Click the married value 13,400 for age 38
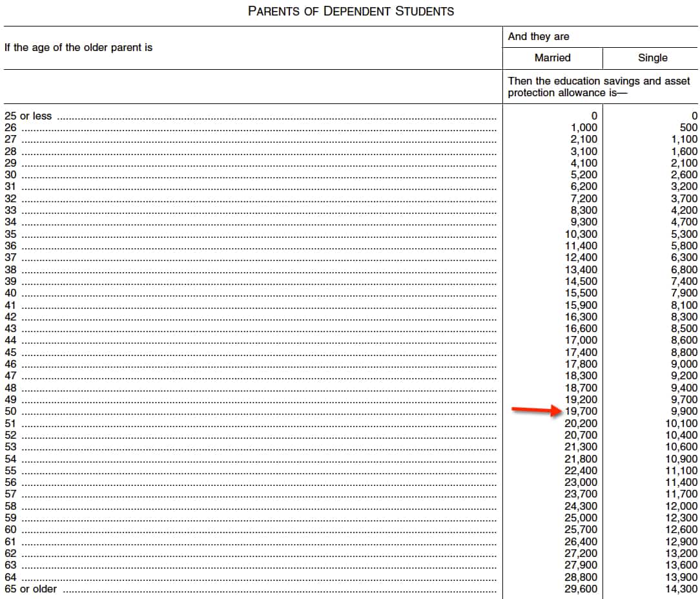 [581, 270]
